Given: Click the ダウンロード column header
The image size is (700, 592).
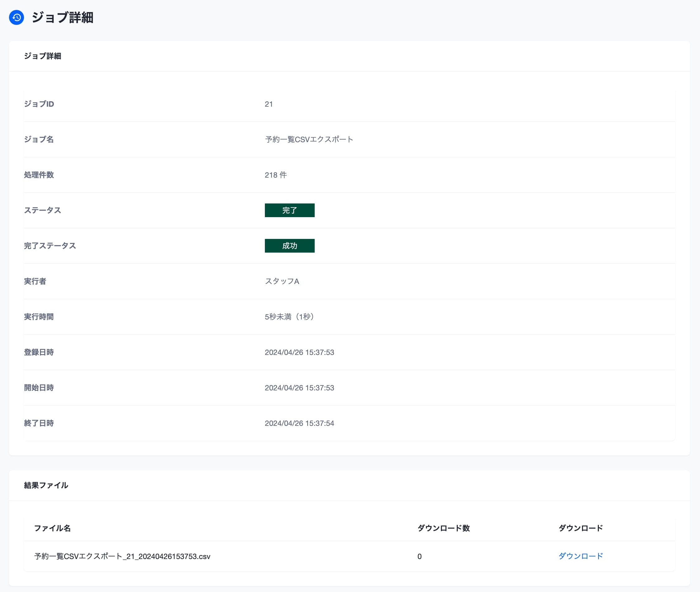Looking at the screenshot, I should (x=580, y=528).
